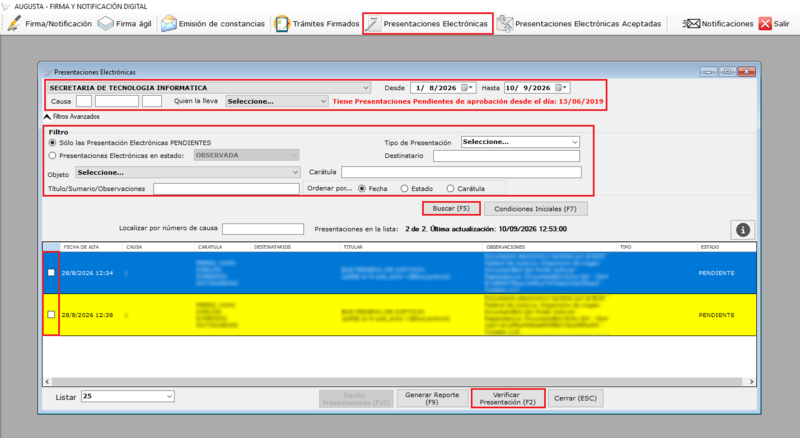Click the Cerrar (ESC) button

[x=576, y=398]
